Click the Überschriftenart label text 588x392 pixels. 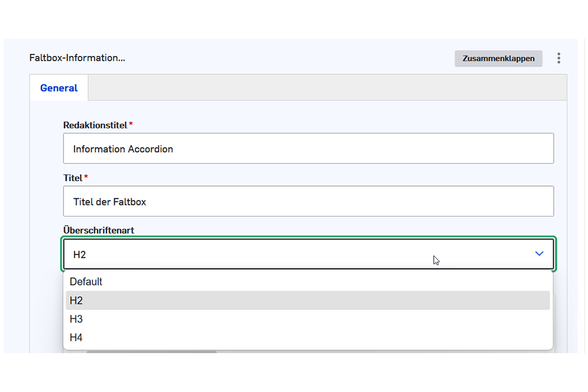pos(98,230)
